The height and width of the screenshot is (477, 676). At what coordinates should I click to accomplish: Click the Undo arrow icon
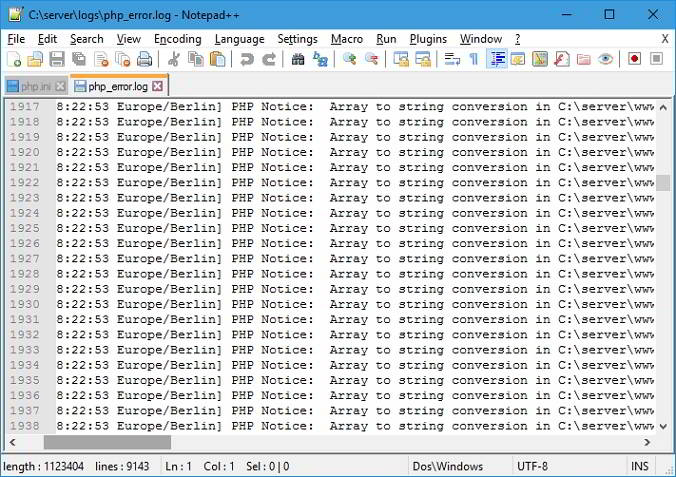pyautogui.click(x=247, y=59)
